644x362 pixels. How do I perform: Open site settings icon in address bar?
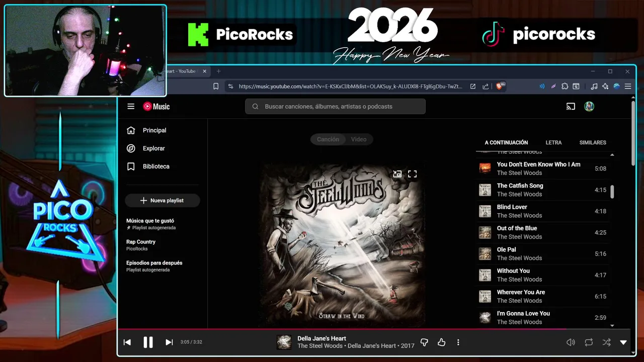(x=230, y=86)
